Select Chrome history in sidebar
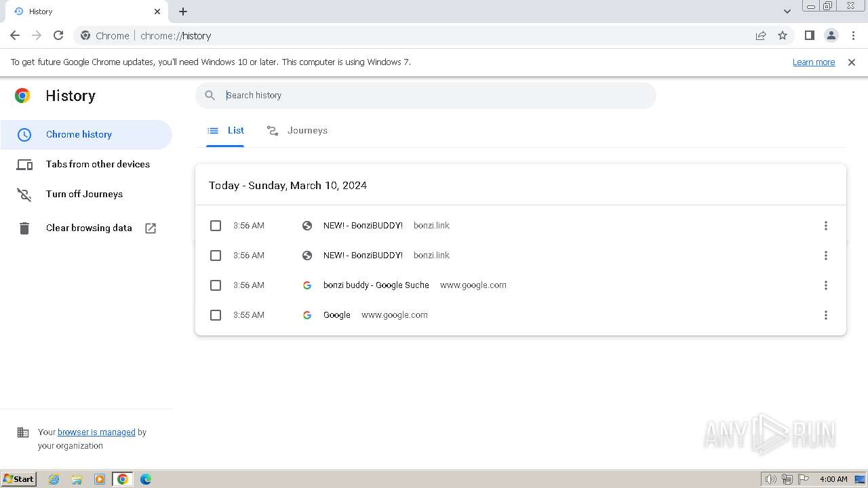Image resolution: width=868 pixels, height=488 pixels. [x=86, y=134]
